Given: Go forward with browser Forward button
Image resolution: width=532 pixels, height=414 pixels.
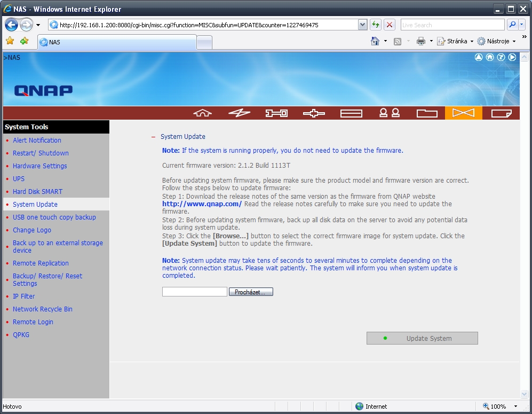Looking at the screenshot, I should coord(26,25).
